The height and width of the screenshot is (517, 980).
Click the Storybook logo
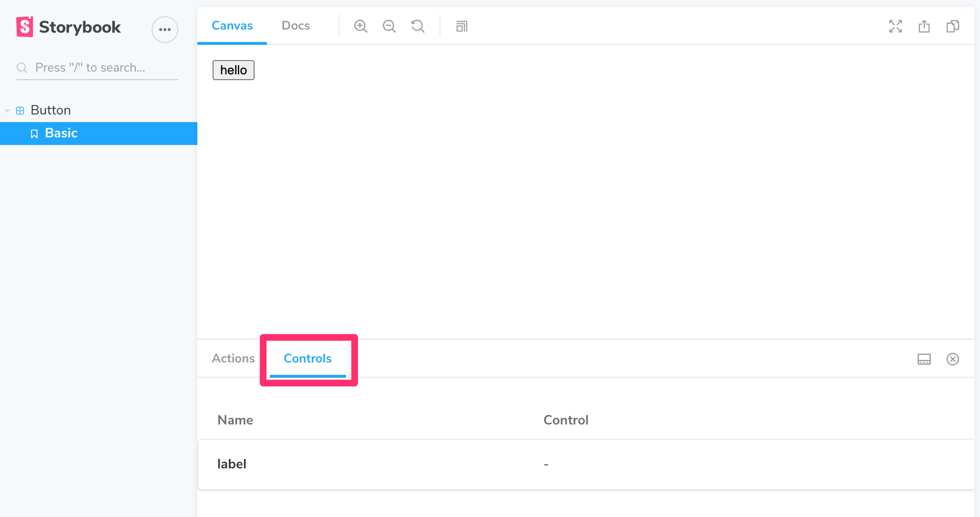tap(69, 27)
